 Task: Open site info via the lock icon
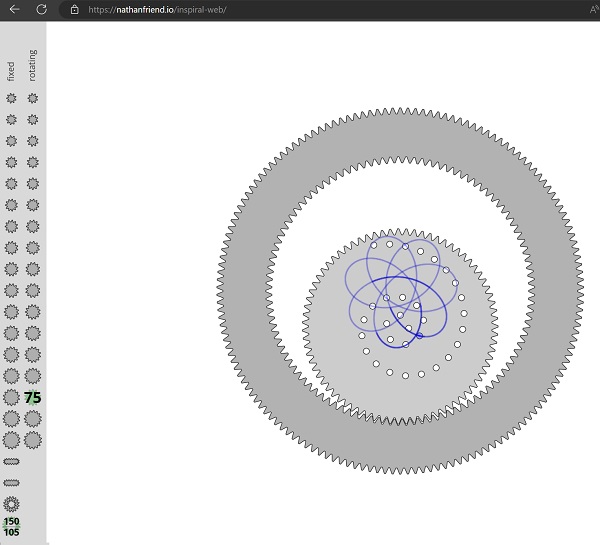point(75,10)
